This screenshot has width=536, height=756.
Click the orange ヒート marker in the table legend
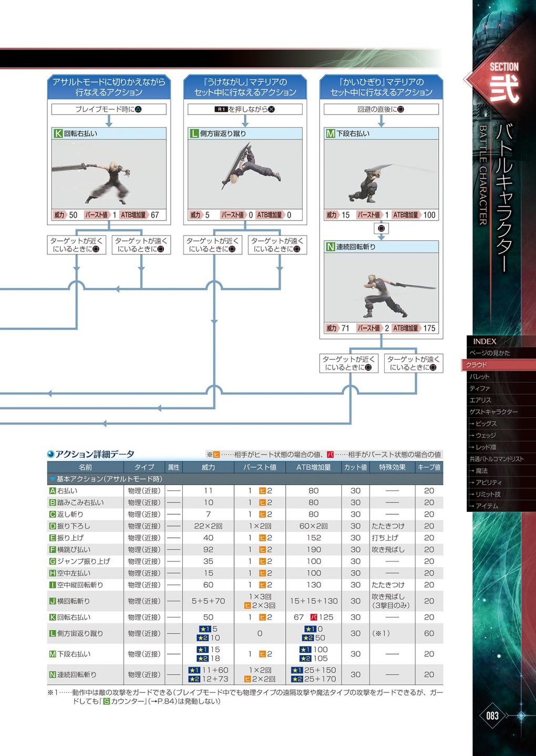click(x=216, y=455)
